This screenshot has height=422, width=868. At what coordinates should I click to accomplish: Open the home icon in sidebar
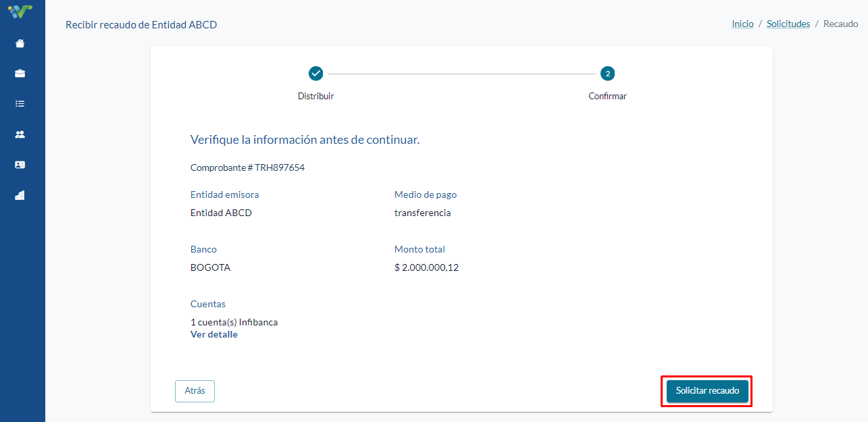tap(20, 44)
